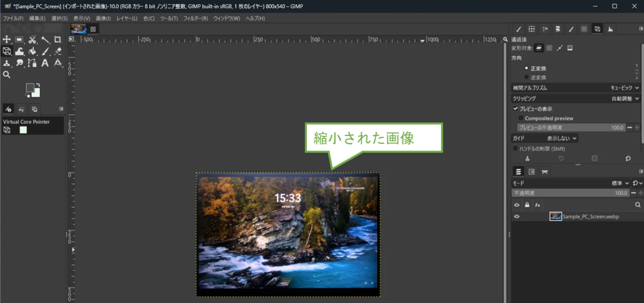
Task: Open the 選択(S) menu
Action: point(59,18)
